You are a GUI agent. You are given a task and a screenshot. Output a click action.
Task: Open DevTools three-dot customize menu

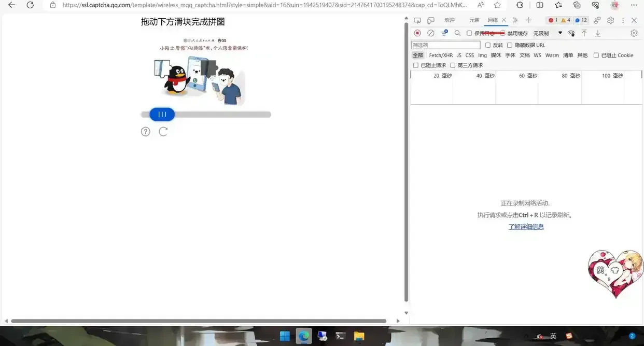pos(623,20)
